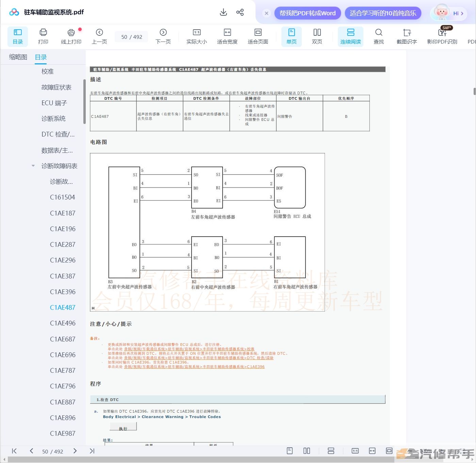Click the share icon in header
This screenshot has width=476, height=463.
(240, 12)
